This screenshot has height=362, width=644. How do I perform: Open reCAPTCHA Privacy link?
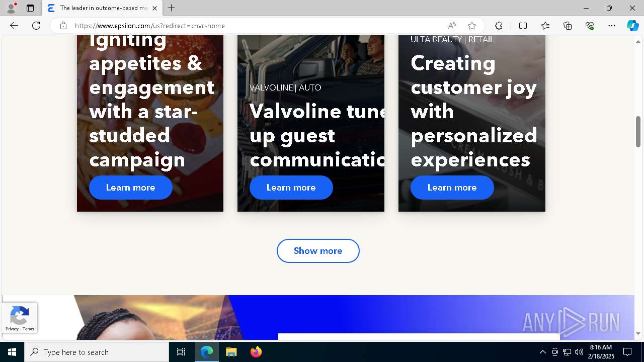pyautogui.click(x=12, y=329)
